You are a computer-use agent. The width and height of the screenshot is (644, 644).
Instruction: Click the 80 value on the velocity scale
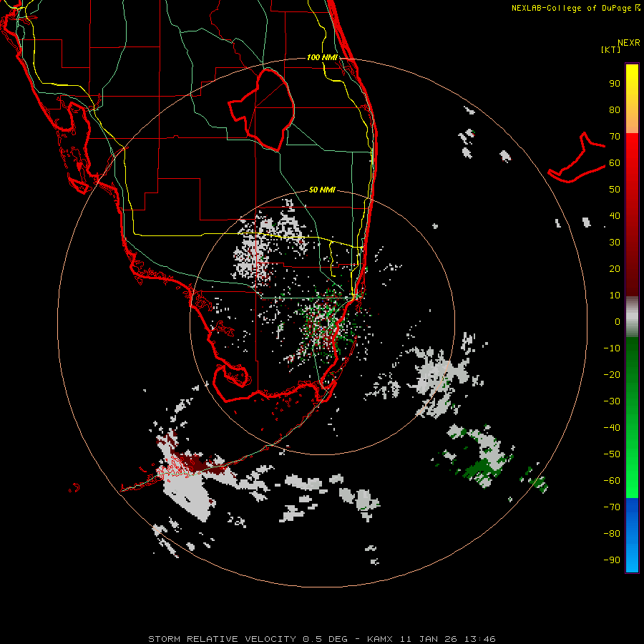click(x=615, y=109)
